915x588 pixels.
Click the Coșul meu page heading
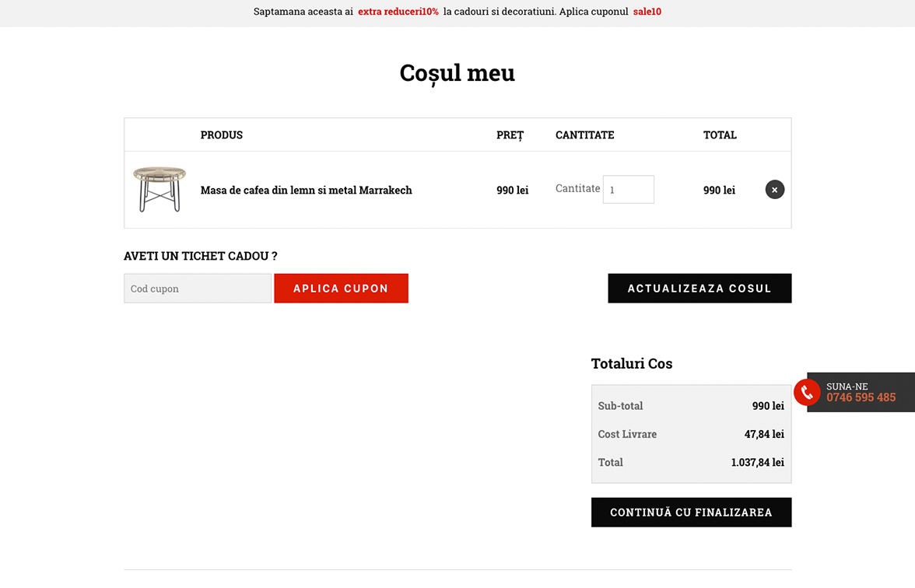(457, 73)
